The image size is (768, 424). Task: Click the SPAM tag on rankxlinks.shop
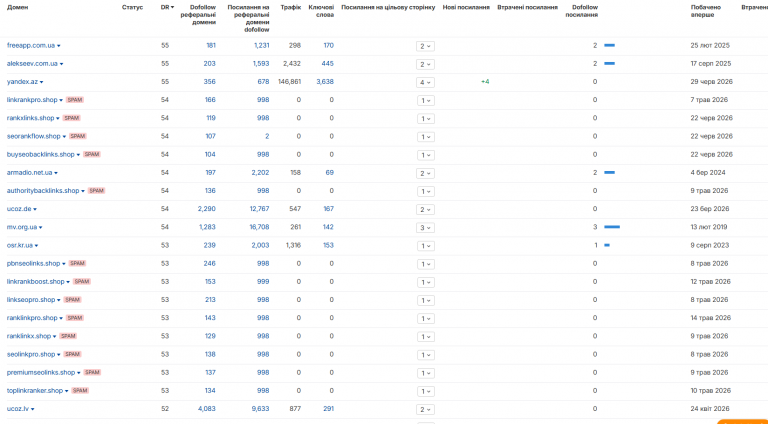tap(72, 118)
